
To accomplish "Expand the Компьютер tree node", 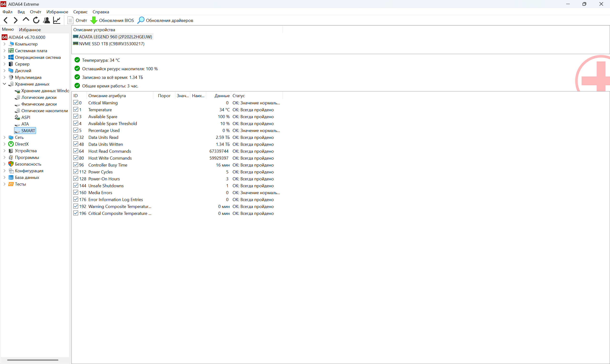I will pos(4,44).
